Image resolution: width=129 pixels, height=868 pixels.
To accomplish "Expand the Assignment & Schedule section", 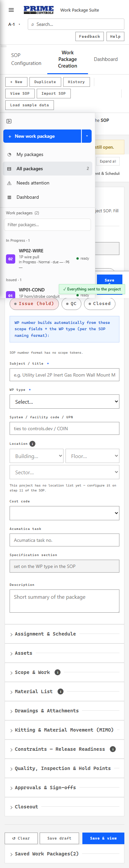I will coord(64,634).
